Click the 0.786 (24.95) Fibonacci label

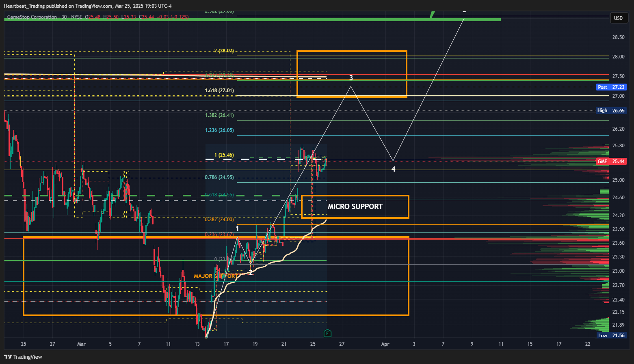219,177
